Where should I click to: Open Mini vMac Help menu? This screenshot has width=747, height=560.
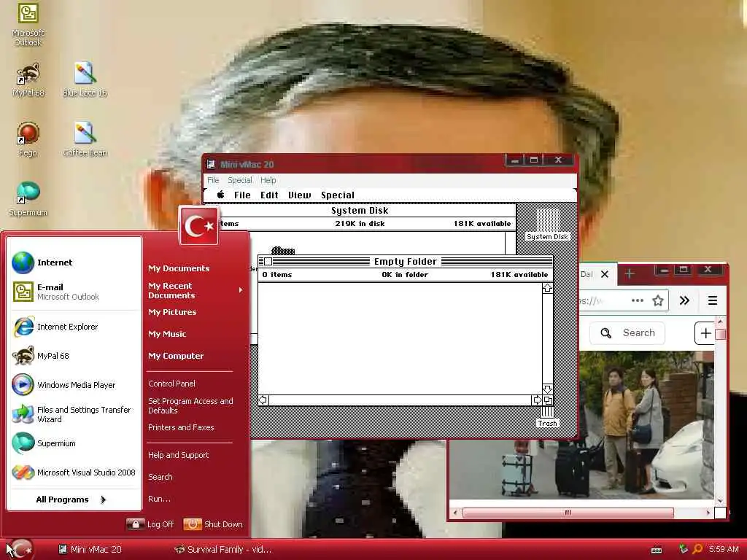pyautogui.click(x=268, y=180)
